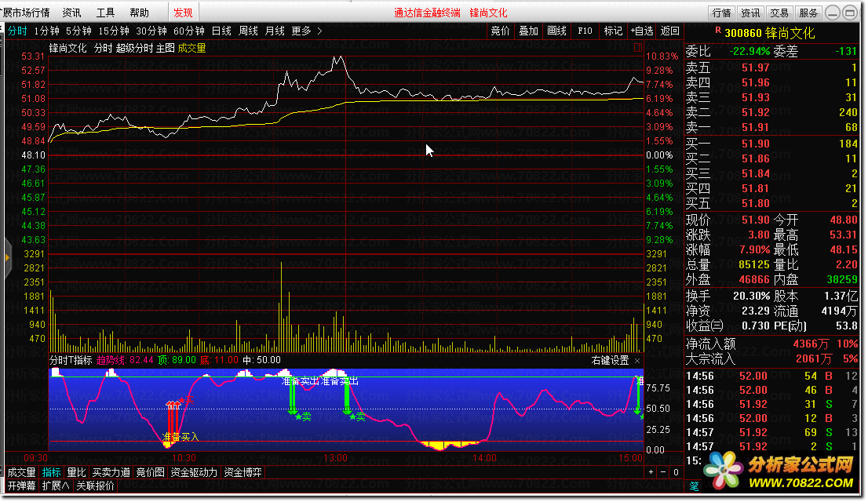Click the R marker beside stock code

(718, 31)
